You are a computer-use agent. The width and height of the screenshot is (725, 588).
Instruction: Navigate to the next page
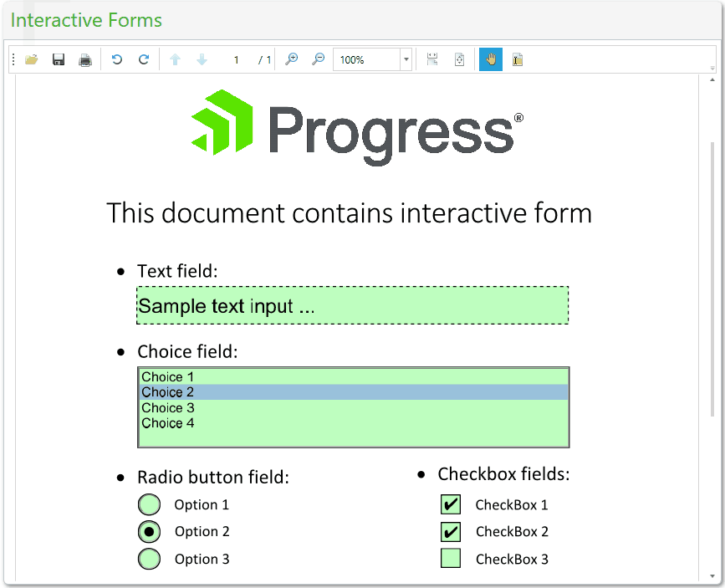click(x=202, y=59)
